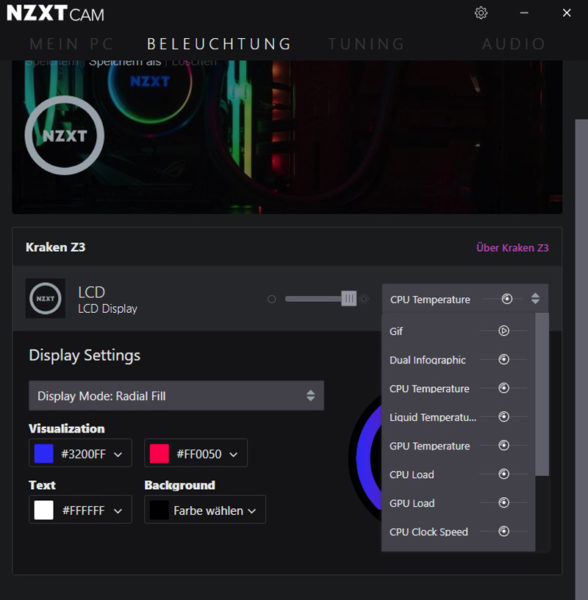Click the LCD brightness slider handle
This screenshot has width=588, height=600.
[x=349, y=299]
